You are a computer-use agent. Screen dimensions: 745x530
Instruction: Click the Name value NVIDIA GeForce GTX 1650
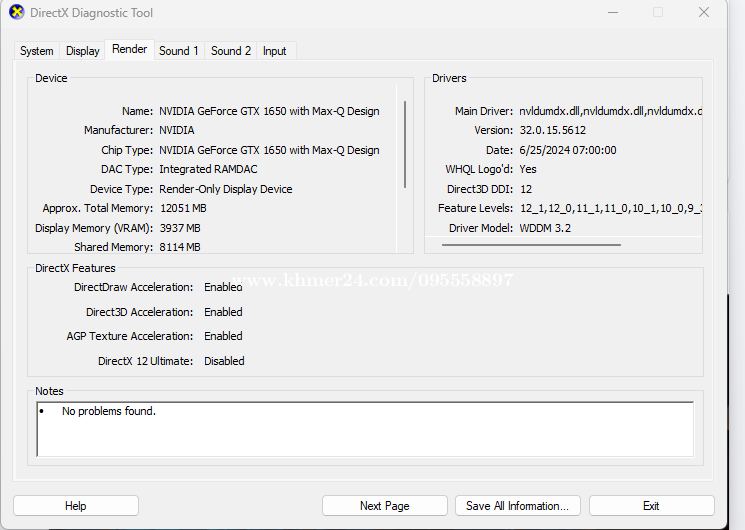pyautogui.click(x=269, y=111)
